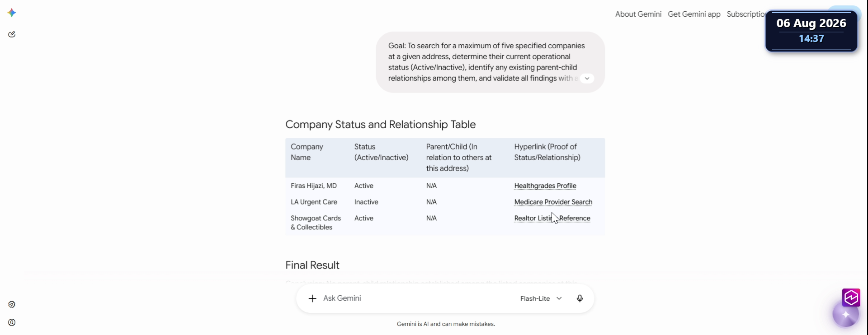Expand the truncated prompt with chevron

[x=587, y=78]
